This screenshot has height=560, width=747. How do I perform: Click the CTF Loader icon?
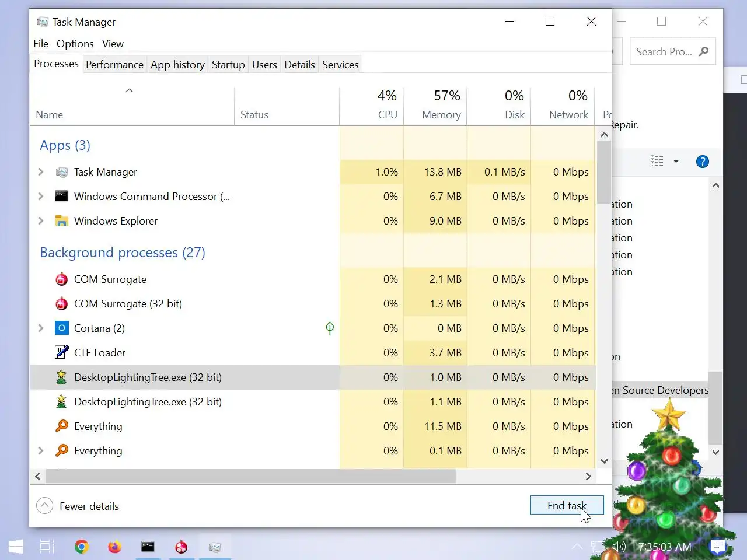pos(61,353)
